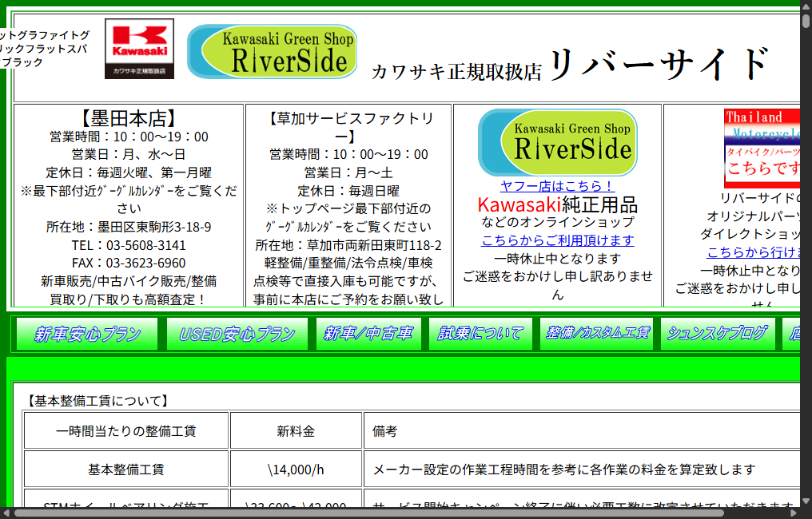Image resolution: width=812 pixels, height=519 pixels.
Task: Click the FAX：03-3623-6960 text
Action: pos(129,263)
